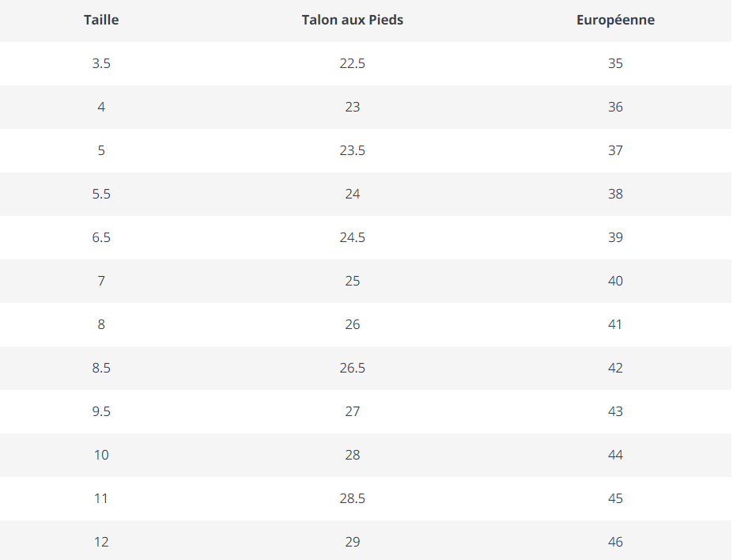The width and height of the screenshot is (733, 560).
Task: Click heel length value 24.5
Action: pos(353,237)
